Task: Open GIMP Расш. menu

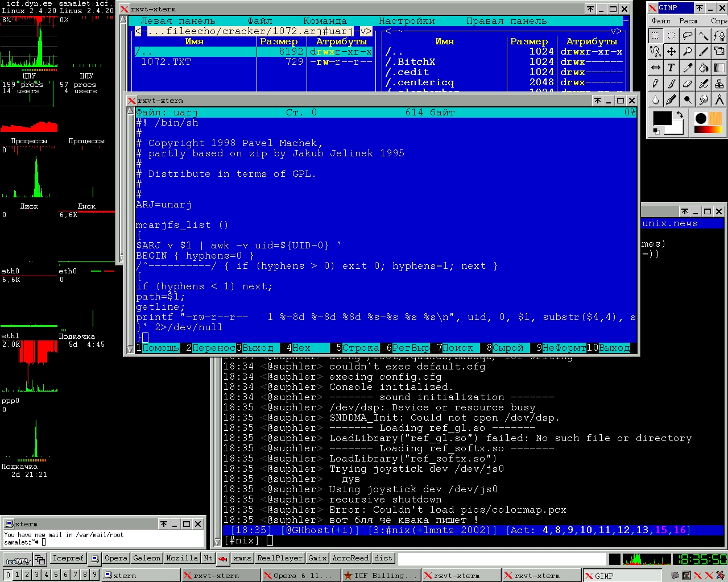Action: tap(689, 20)
